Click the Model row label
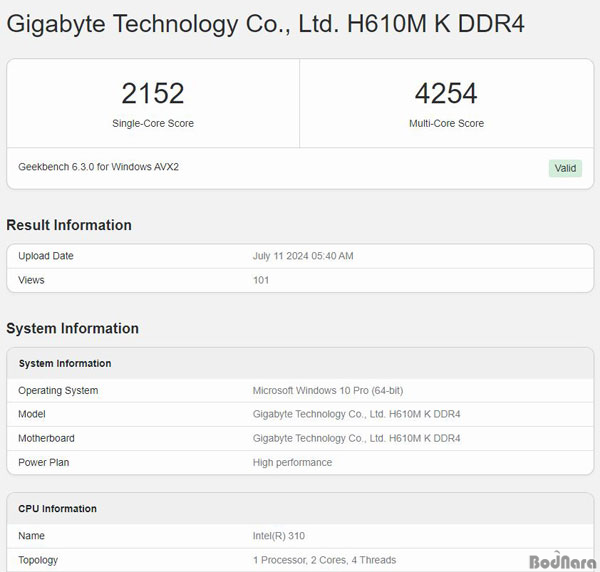The width and height of the screenshot is (600, 572). click(x=32, y=414)
